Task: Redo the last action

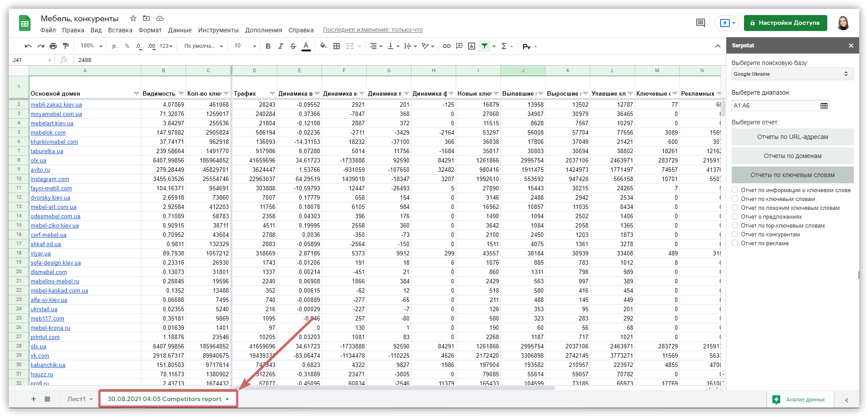Action: (x=41, y=46)
